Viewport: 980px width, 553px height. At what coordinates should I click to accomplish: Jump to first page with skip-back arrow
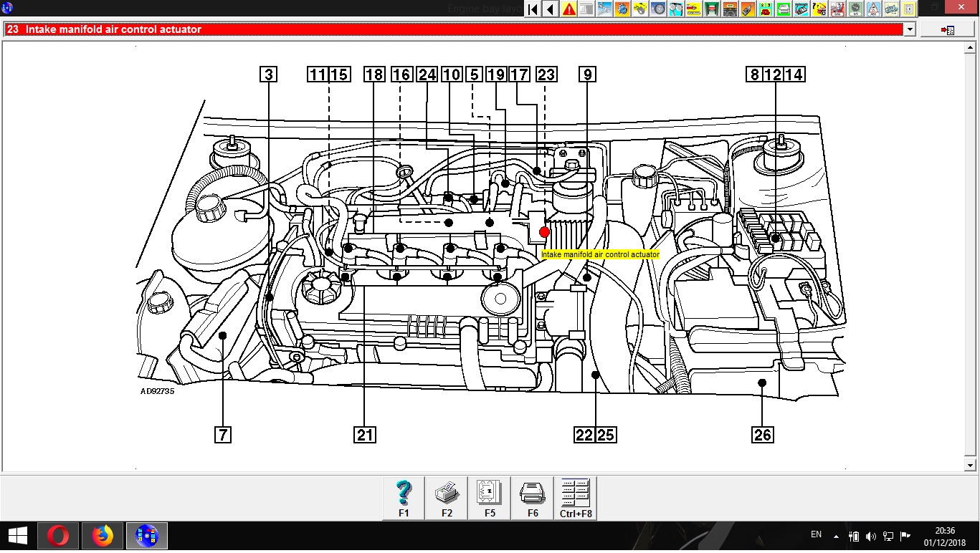pyautogui.click(x=533, y=9)
